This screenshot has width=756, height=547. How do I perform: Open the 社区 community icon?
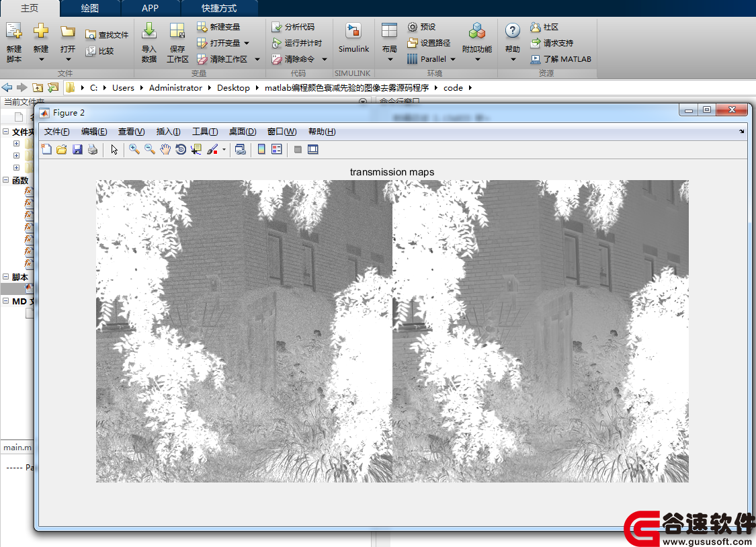(535, 27)
